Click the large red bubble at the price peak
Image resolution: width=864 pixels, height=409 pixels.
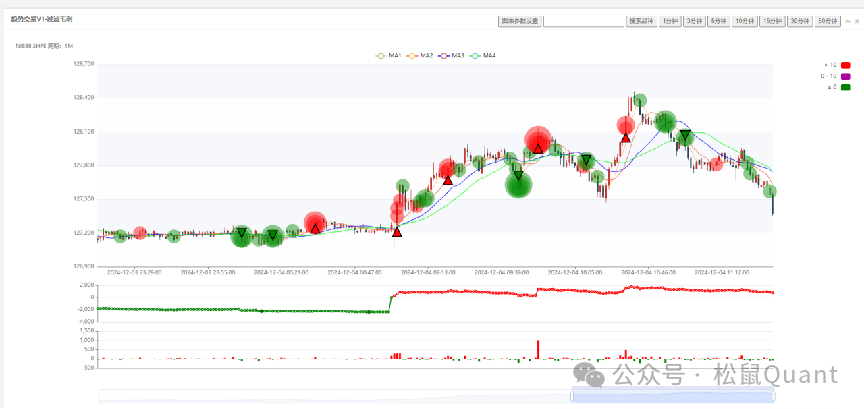538,140
